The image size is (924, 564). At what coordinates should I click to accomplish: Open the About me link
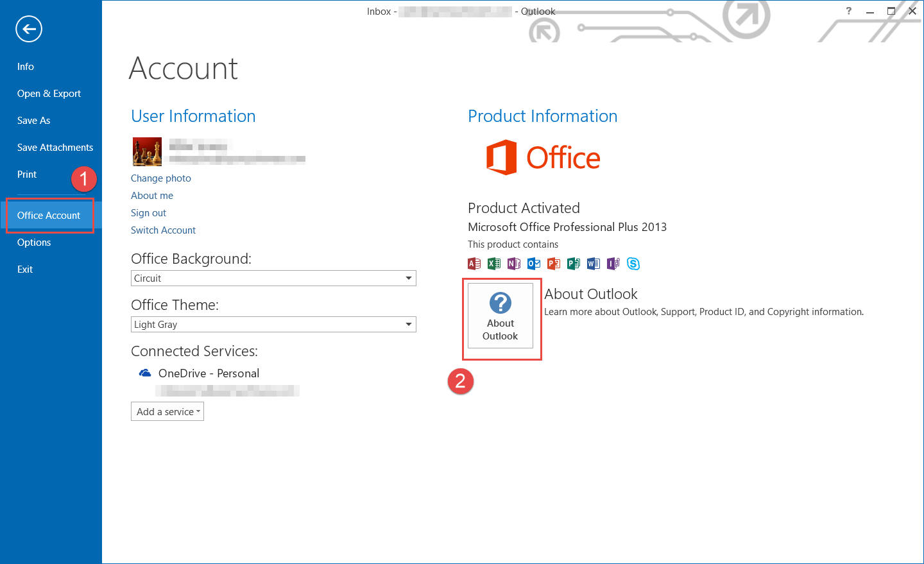click(x=152, y=196)
